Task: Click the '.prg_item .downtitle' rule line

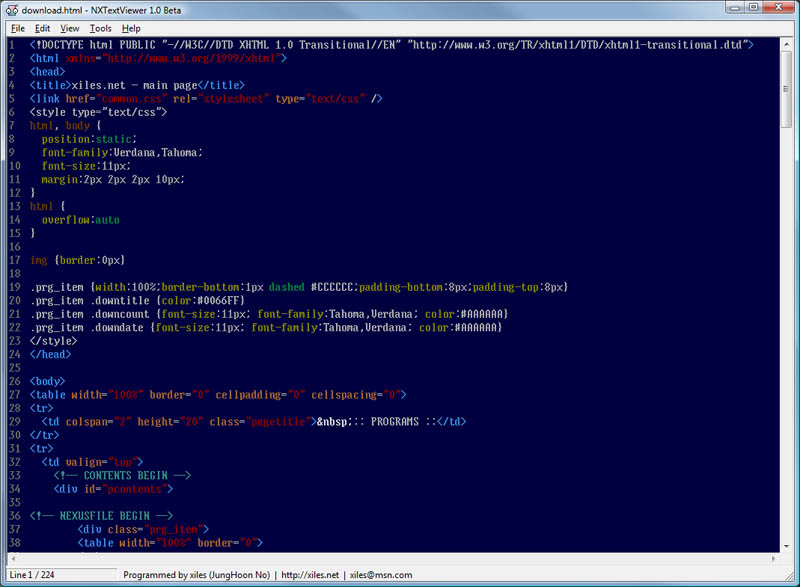Action: [137, 300]
